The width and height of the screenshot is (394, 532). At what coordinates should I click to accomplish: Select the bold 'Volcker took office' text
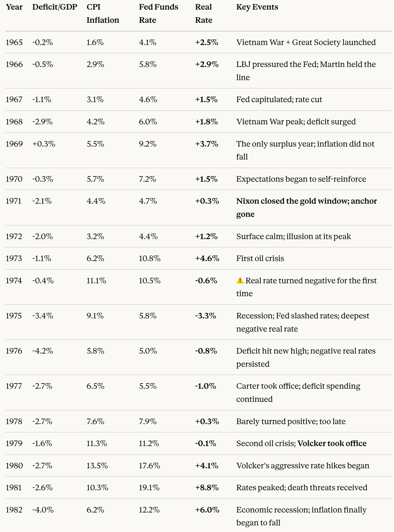click(332, 443)
